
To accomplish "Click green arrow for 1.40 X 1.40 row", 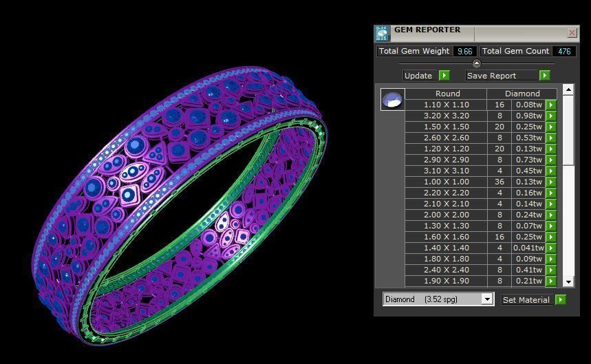I will click(x=551, y=248).
